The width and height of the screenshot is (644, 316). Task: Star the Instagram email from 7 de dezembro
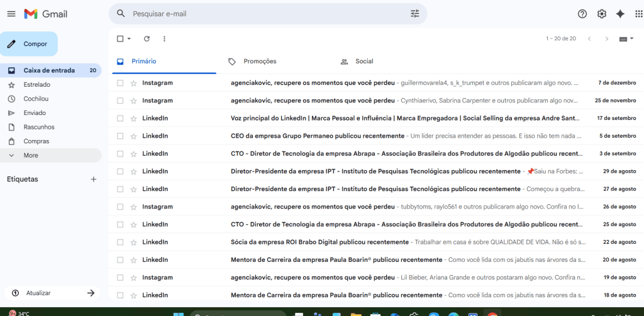click(133, 83)
